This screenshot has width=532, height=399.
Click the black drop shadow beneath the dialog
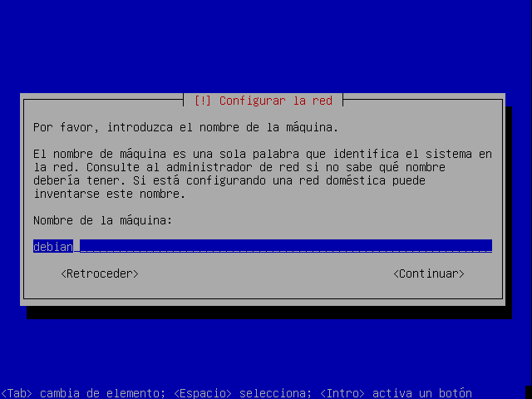pyautogui.click(x=269, y=313)
